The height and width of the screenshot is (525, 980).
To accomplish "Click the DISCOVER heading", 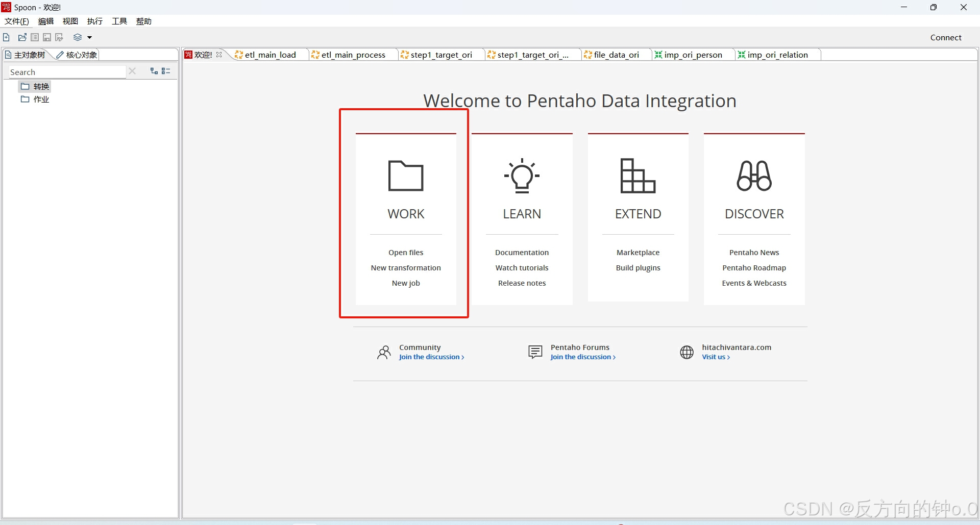I will pos(754,214).
